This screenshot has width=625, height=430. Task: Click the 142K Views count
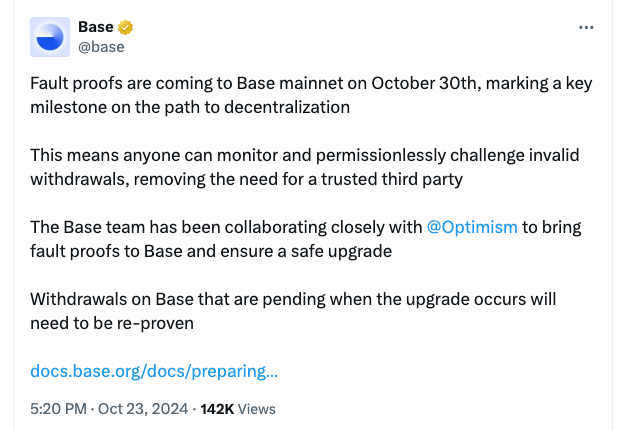pos(238,409)
